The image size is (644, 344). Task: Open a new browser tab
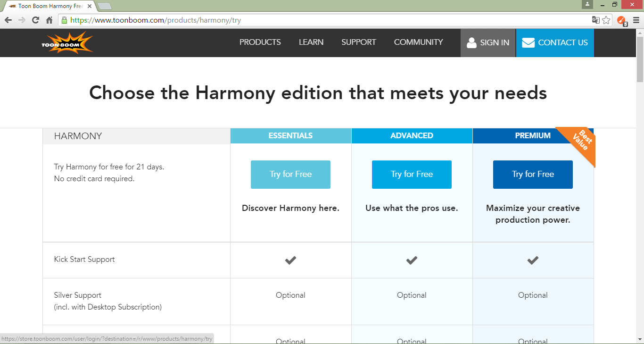tap(104, 6)
